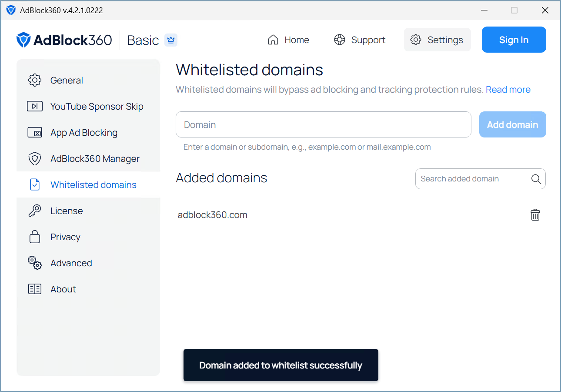Click the AdBlock360 Manager shield icon
Viewport: 561px width, 392px height.
point(35,158)
